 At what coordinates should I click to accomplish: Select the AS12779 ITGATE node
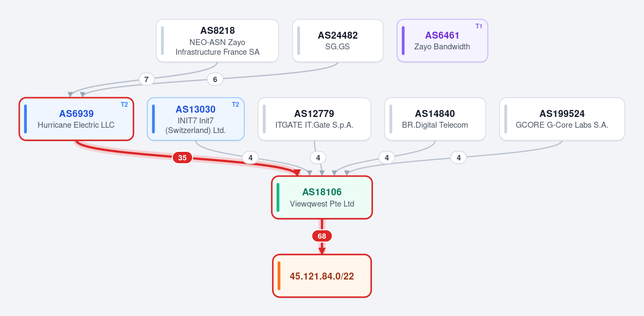pyautogui.click(x=314, y=119)
